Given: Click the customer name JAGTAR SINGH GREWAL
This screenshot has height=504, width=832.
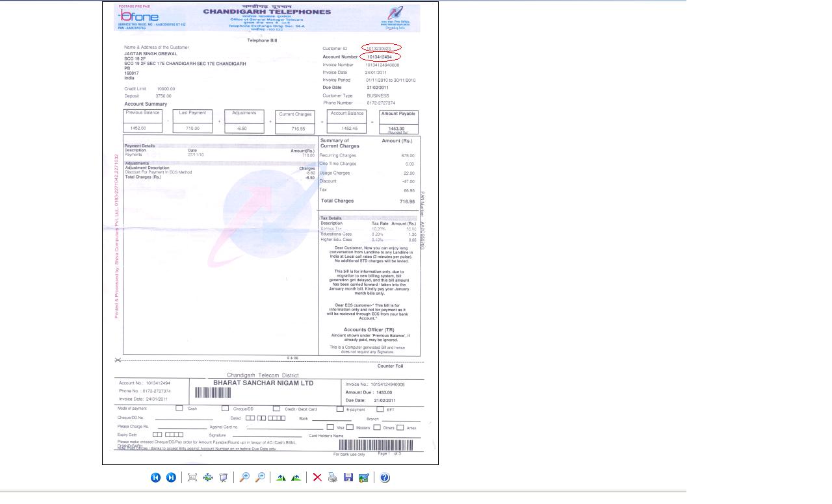Looking at the screenshot, I should tap(151, 54).
